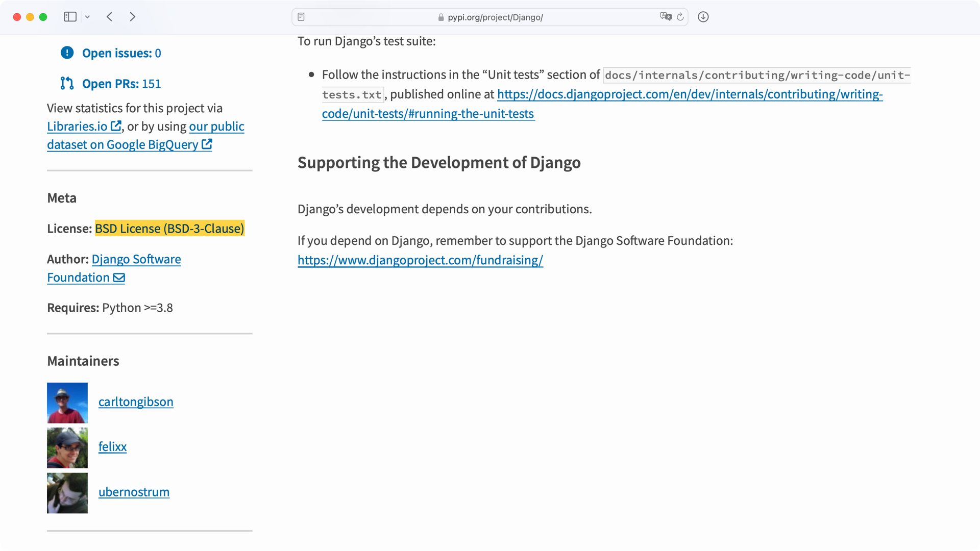Open the docs.djangoproject.com unit-tests link
Viewport: 980px width, 551px height.
(690, 94)
